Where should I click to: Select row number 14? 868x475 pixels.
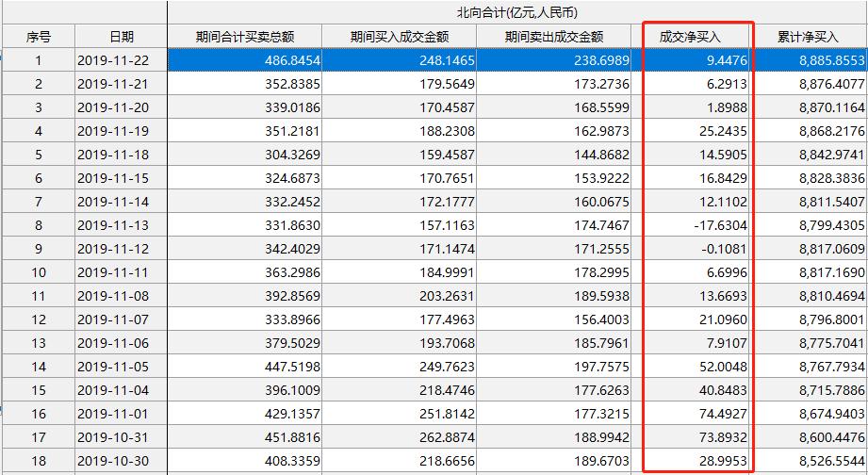(39, 366)
